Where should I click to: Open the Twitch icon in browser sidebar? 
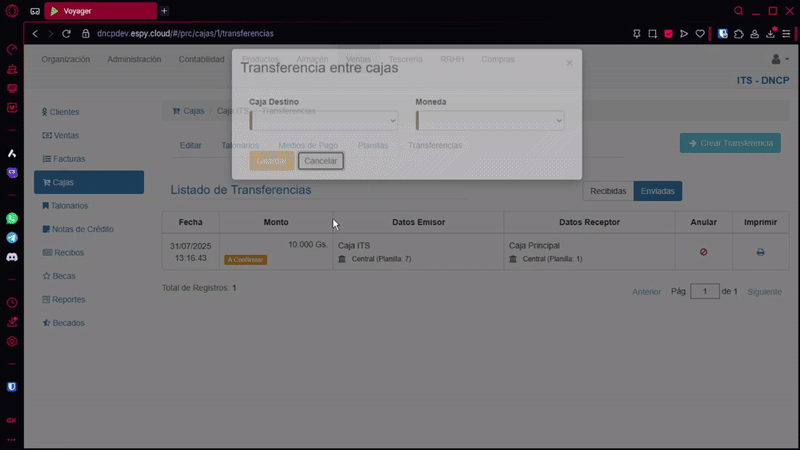[12, 172]
